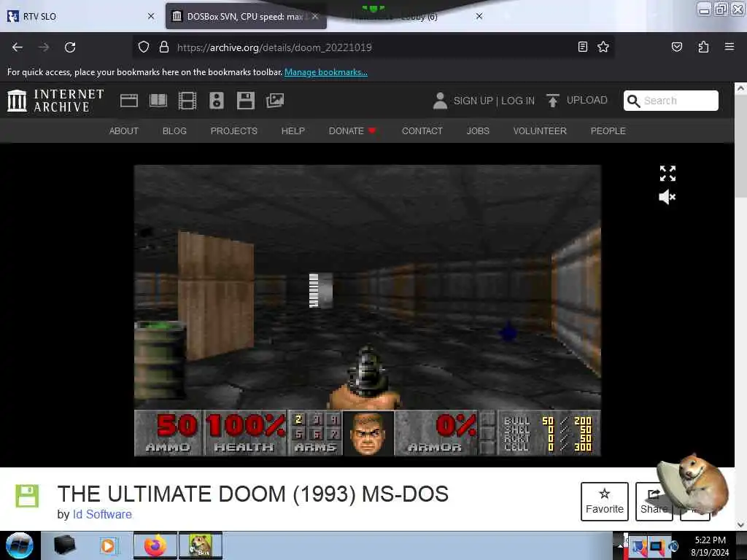The width and height of the screenshot is (747, 560).
Task: Select the DOSBox SVN tab
Action: click(x=247, y=16)
